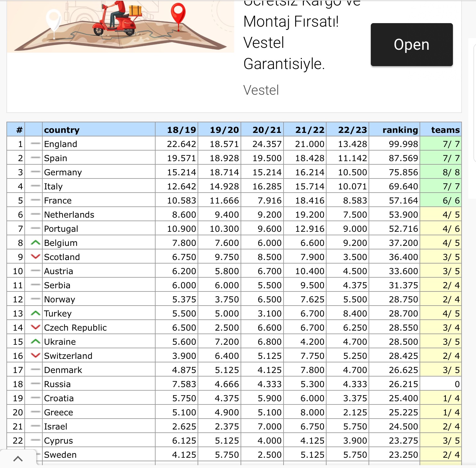This screenshot has width=476, height=468.
Task: Open the Germany country row
Action: [x=63, y=172]
